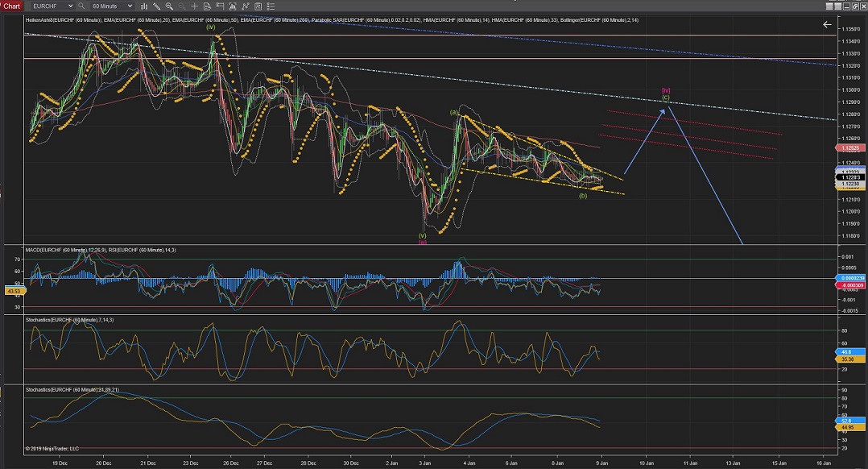Click the instrument search magnifier icon
Viewport: 868px width, 469px height.
[x=81, y=6]
